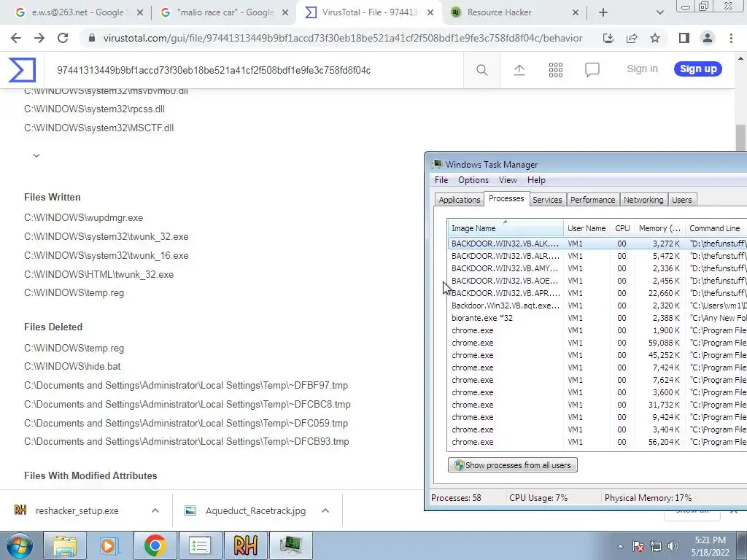Open Chrome tab search chevron

point(659,12)
